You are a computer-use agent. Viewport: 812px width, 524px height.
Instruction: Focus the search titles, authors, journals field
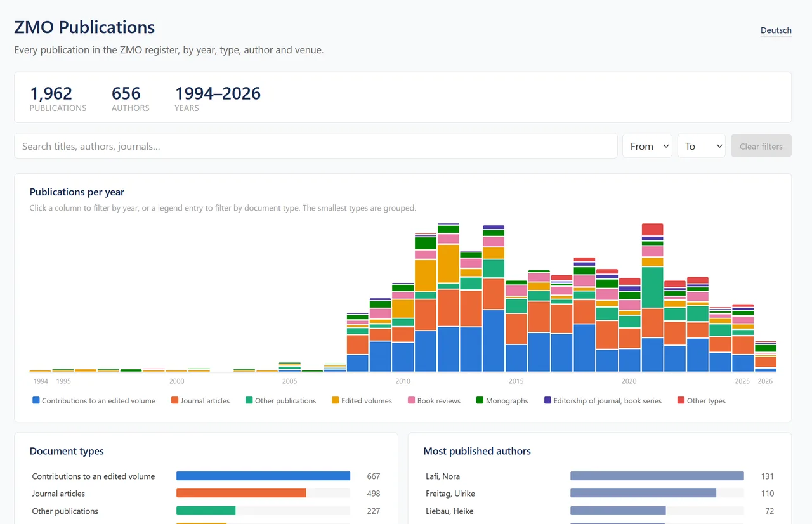316,146
